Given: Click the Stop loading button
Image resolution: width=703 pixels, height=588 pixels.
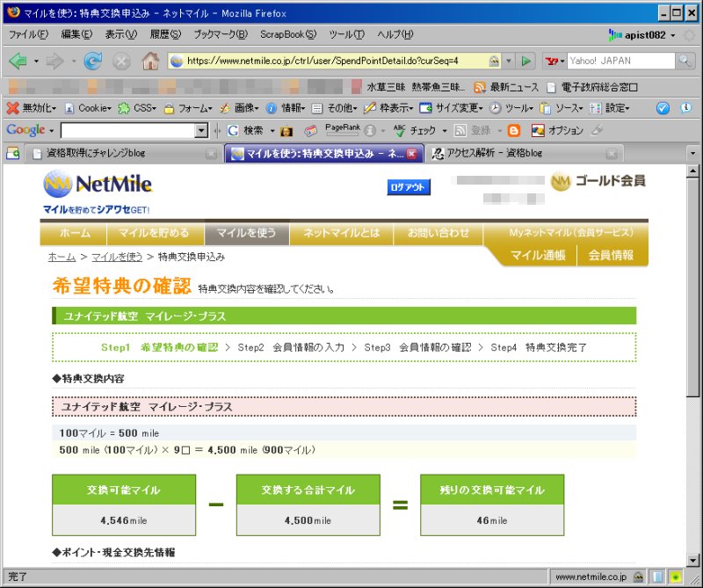Looking at the screenshot, I should pyautogui.click(x=121, y=61).
